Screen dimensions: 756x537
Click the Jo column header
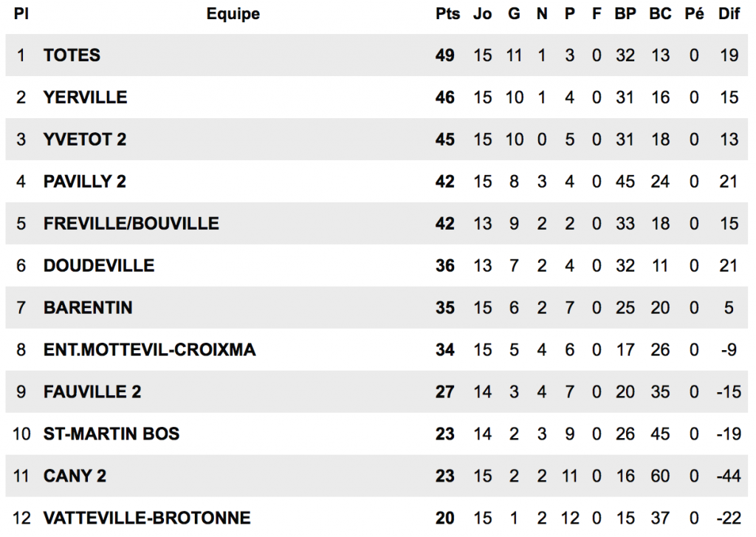click(x=482, y=13)
